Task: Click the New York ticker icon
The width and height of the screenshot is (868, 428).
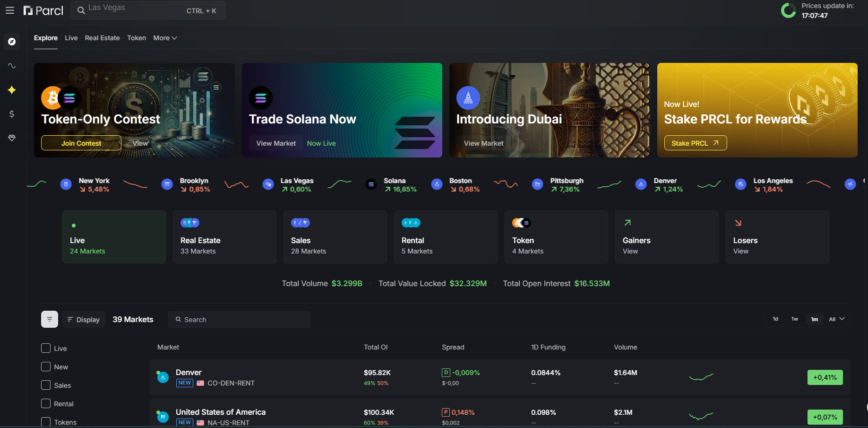Action: [x=66, y=184]
